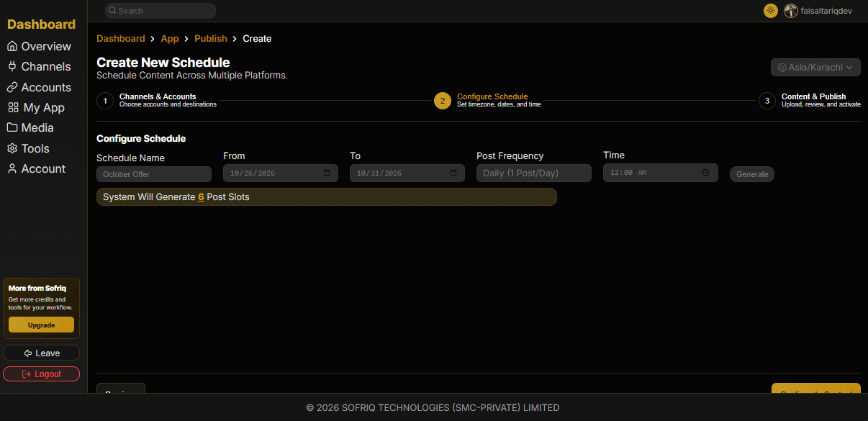Open the Asia/Karachi timezone dropdown
Image resolution: width=868 pixels, height=421 pixels.
point(815,68)
